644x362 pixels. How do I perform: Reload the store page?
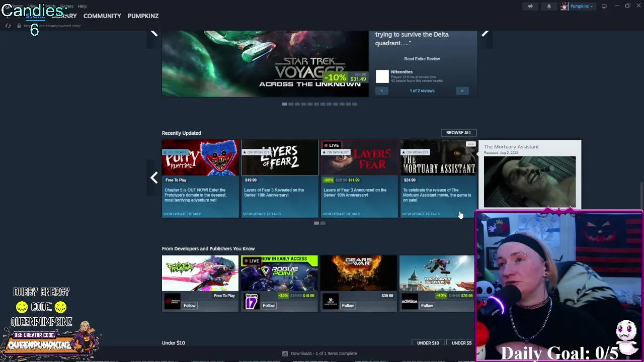pyautogui.click(x=8, y=26)
